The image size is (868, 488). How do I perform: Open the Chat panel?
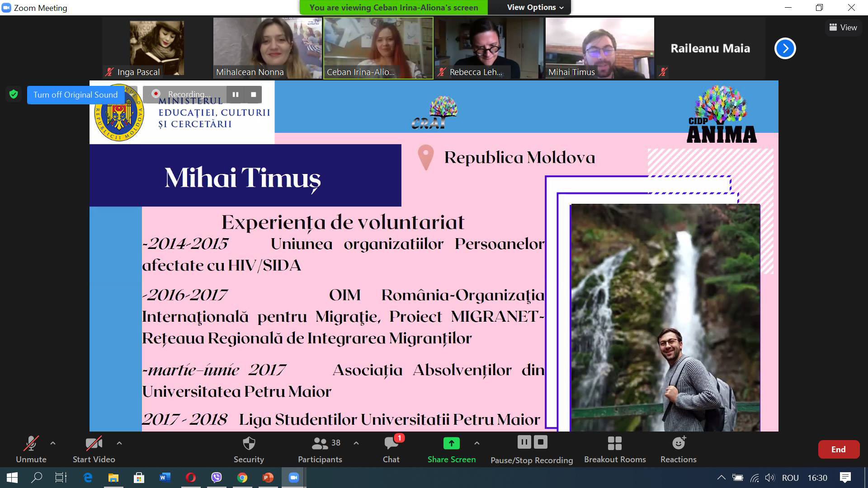[x=391, y=450]
